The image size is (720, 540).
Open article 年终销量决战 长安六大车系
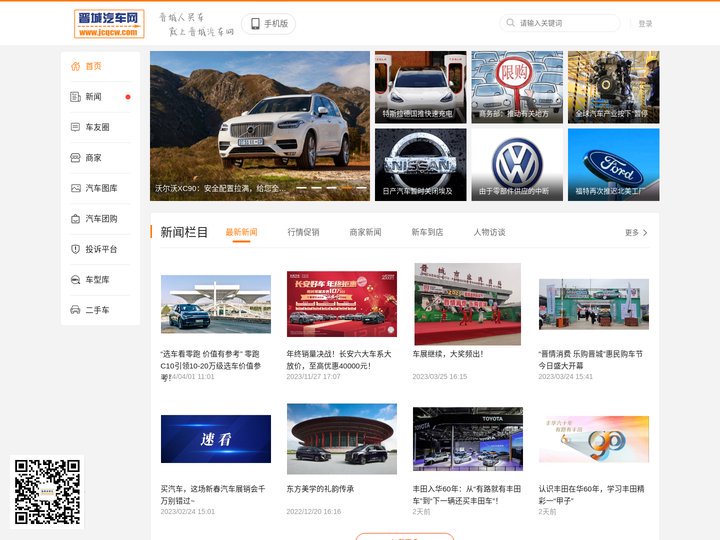339,360
